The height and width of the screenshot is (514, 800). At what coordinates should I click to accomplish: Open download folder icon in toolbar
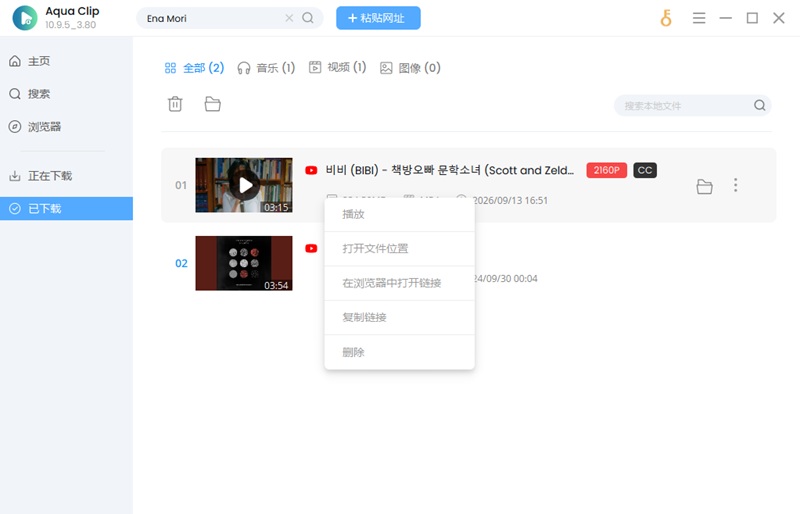pos(213,104)
